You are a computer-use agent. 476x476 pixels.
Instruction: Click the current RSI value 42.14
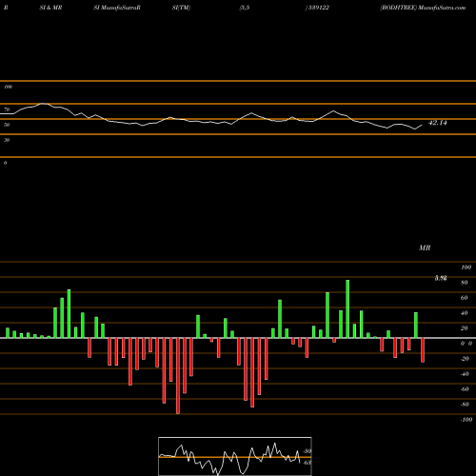click(438, 123)
